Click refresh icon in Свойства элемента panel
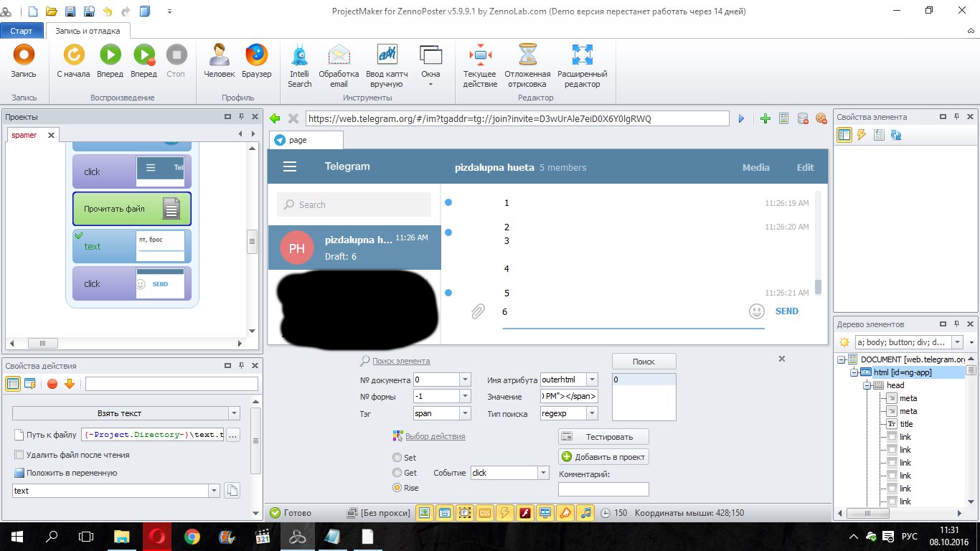 coord(896,135)
